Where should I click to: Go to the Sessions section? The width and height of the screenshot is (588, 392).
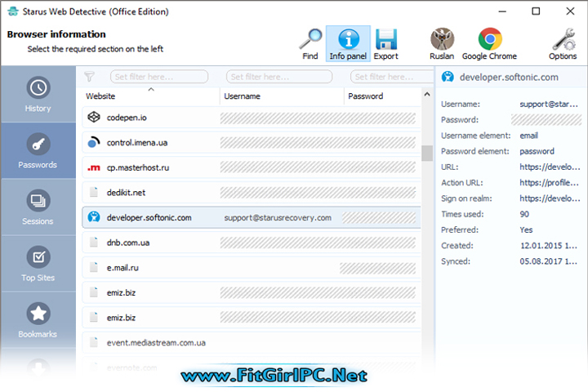click(38, 207)
